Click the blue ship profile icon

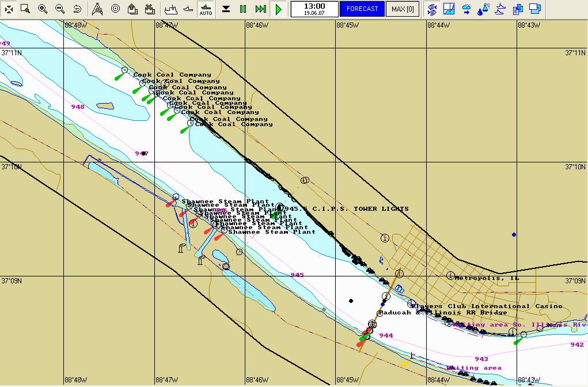500,9
